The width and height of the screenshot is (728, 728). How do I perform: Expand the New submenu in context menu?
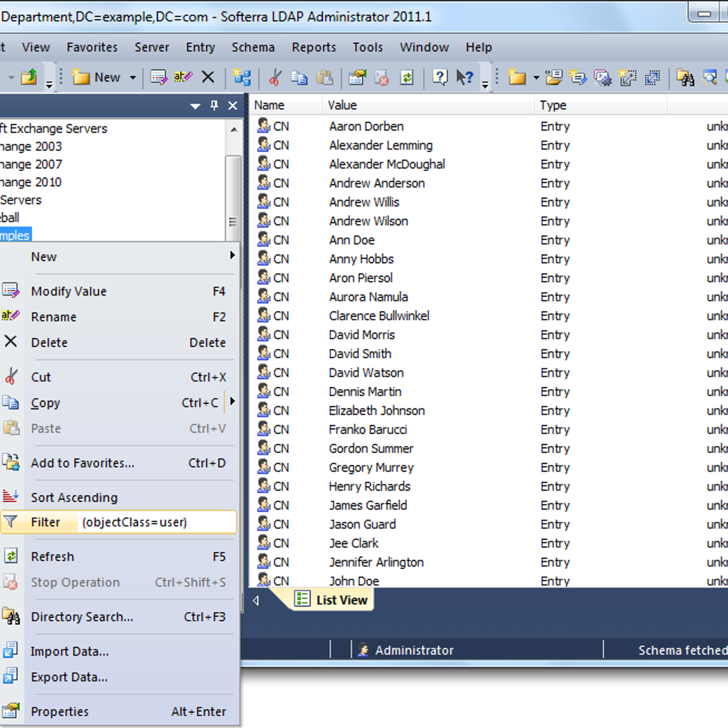coord(119,257)
